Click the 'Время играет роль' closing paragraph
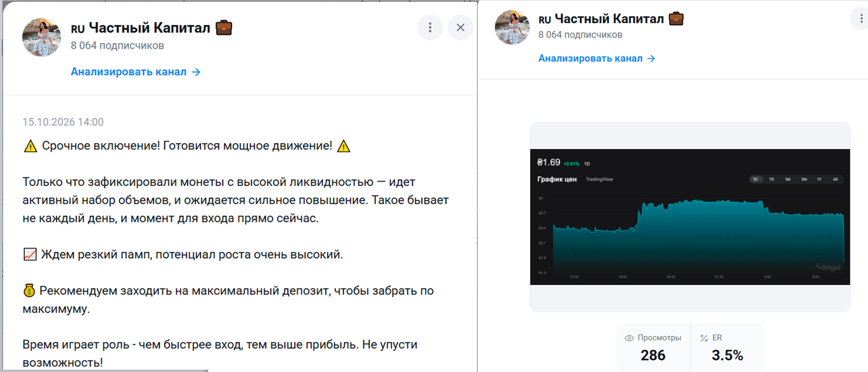The image size is (868, 372). 220,354
